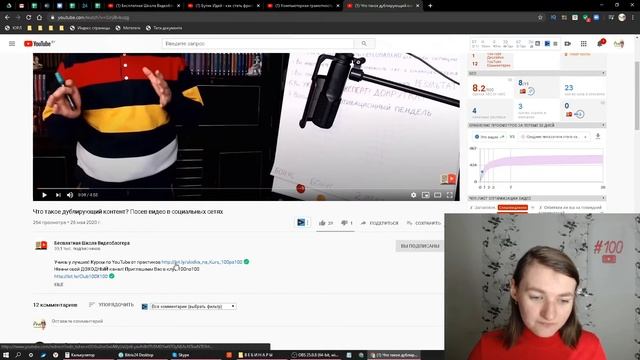Open the compared video dropdown
Viewport: 640px width, 360px height.
(x=554, y=137)
